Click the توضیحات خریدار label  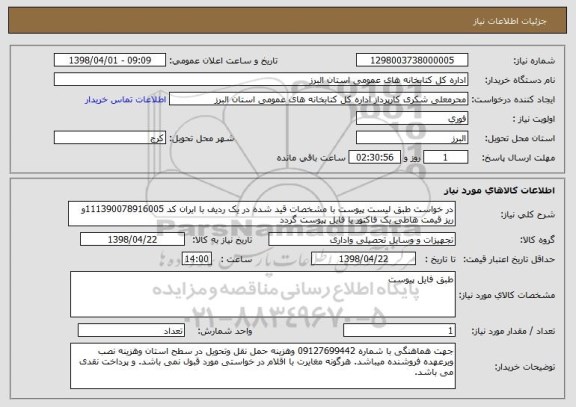coord(525,367)
